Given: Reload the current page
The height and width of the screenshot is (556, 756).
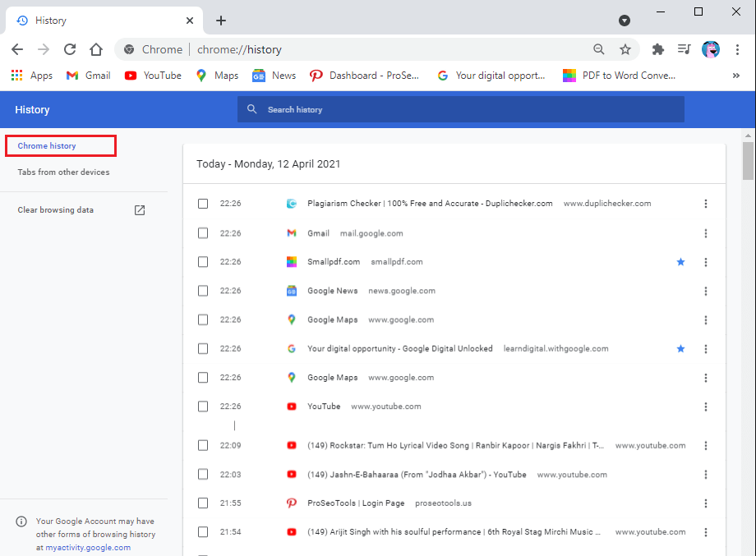Looking at the screenshot, I should 70,49.
